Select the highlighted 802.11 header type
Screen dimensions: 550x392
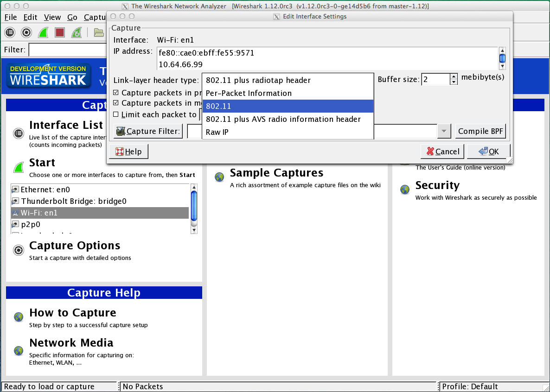288,106
